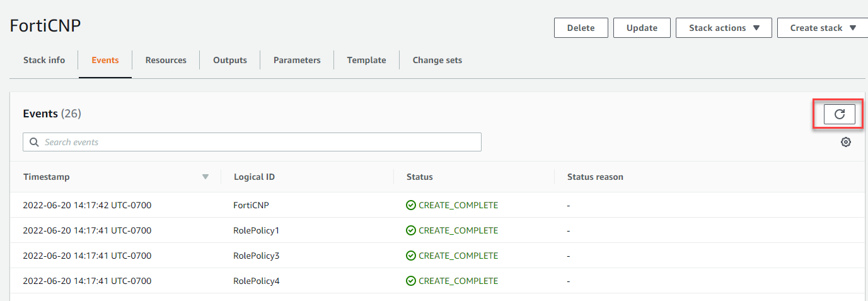Image resolution: width=868 pixels, height=301 pixels.
Task: Open the Create stack dropdown
Action: 822,28
